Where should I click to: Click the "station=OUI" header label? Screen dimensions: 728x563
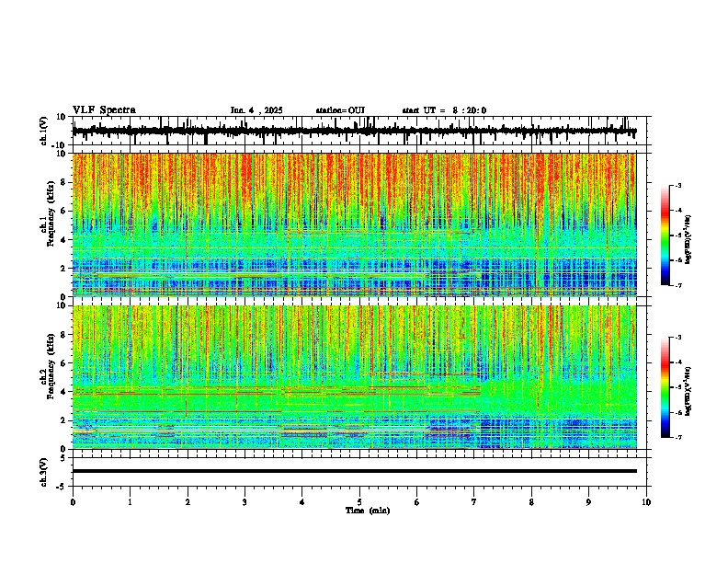[340, 110]
